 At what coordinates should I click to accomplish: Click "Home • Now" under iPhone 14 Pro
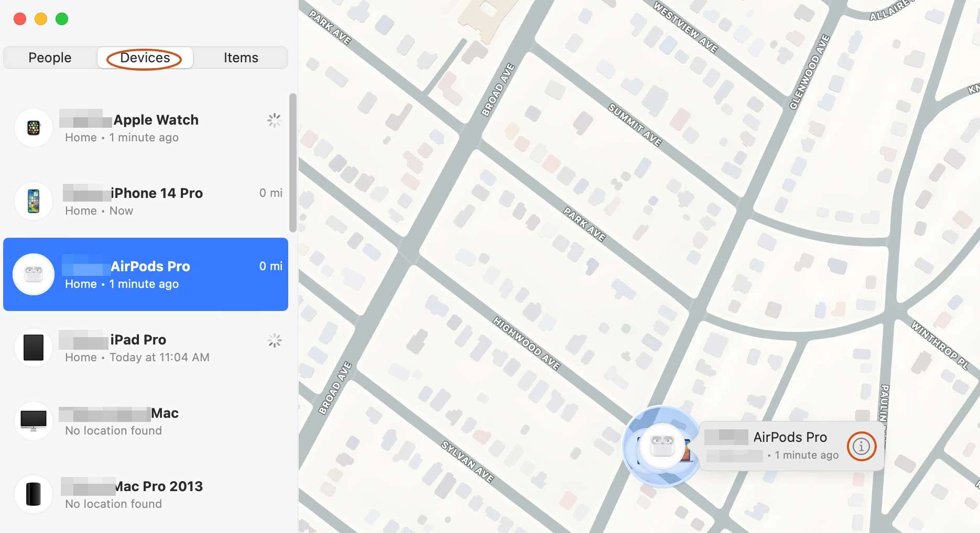click(99, 211)
